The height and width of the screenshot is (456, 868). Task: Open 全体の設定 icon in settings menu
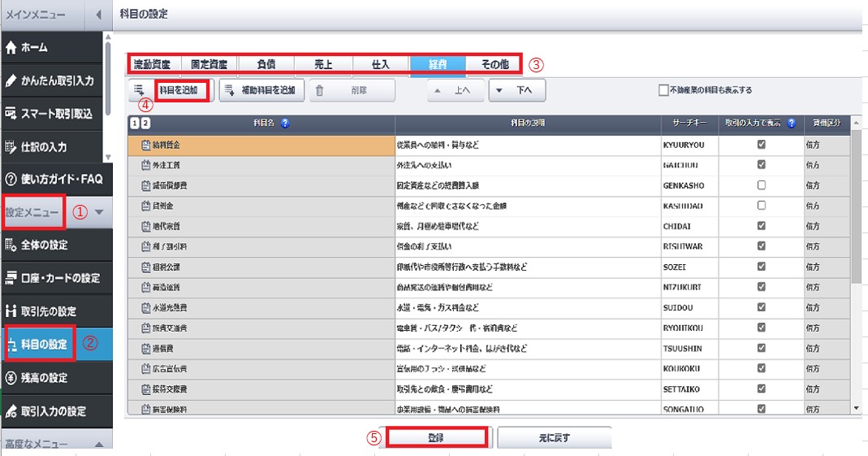11,245
